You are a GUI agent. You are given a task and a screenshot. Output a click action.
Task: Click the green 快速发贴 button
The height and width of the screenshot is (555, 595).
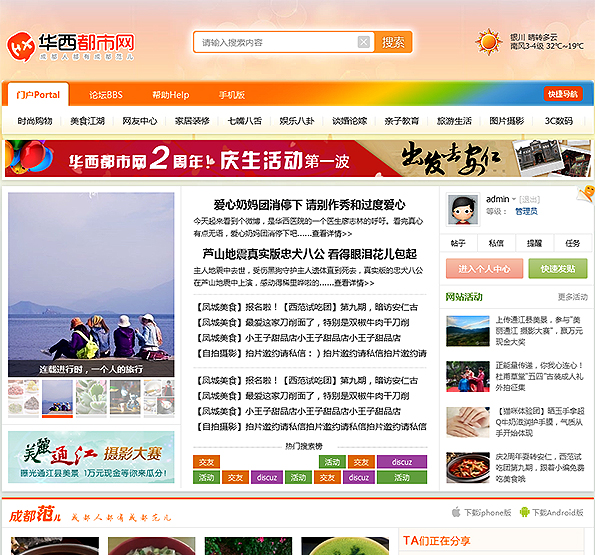558,269
